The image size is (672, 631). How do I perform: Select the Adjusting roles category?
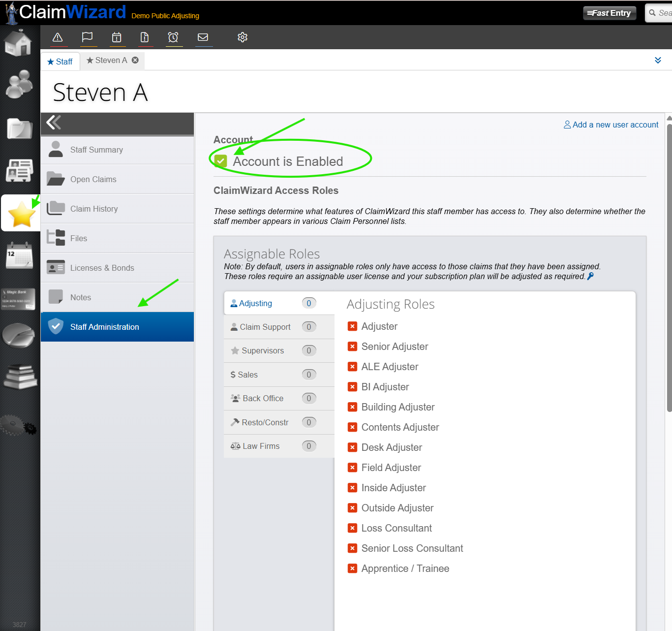click(x=279, y=303)
